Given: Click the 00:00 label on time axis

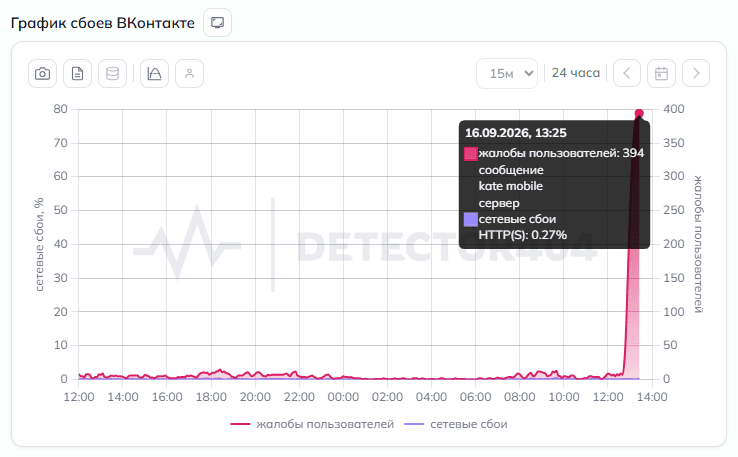Looking at the screenshot, I should point(343,397).
